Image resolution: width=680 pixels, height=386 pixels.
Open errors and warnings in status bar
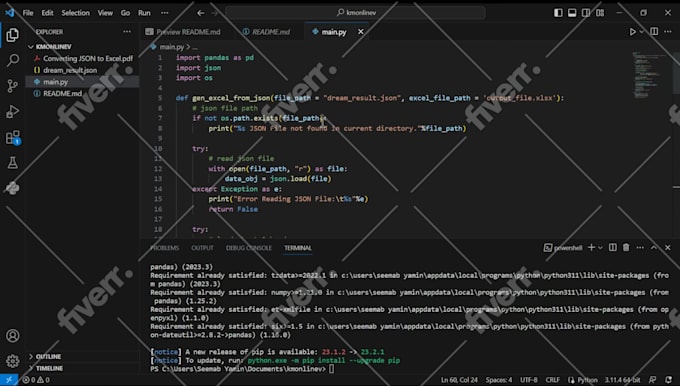pyautogui.click(x=36, y=380)
